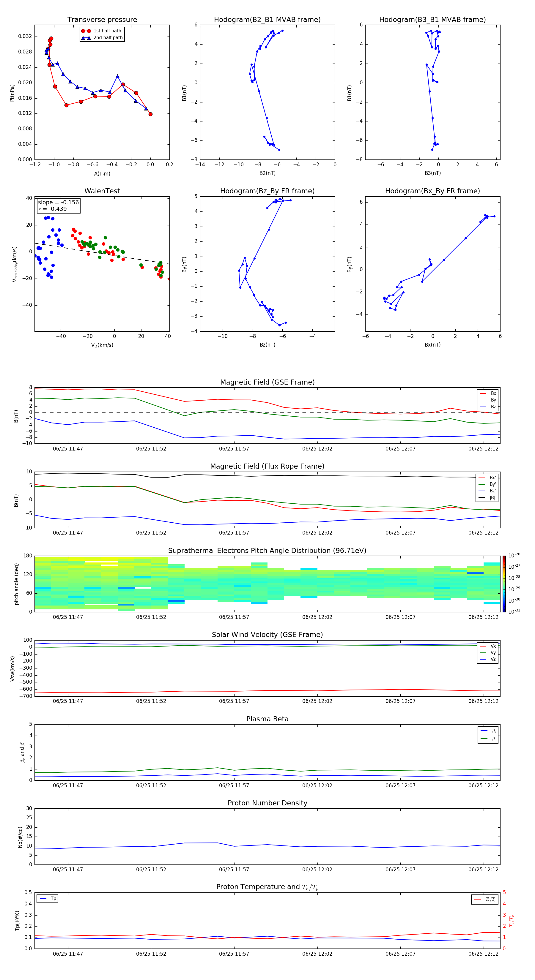
Task: Click the B2(nT) axis label
Action: click(x=267, y=173)
